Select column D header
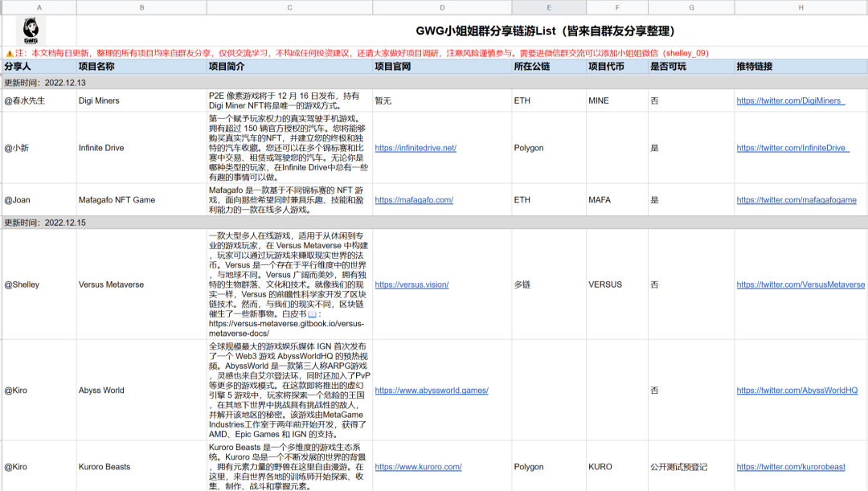 pyautogui.click(x=442, y=7)
